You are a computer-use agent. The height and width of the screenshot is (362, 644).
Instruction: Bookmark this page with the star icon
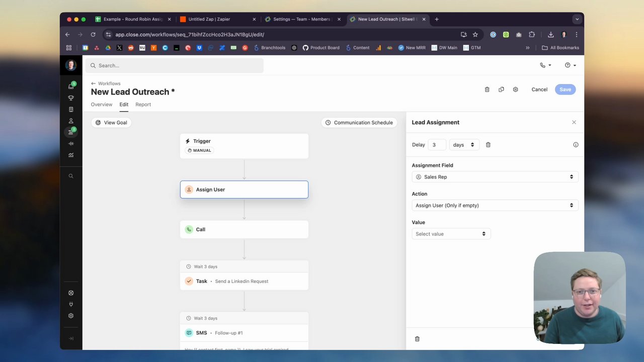[x=475, y=35]
